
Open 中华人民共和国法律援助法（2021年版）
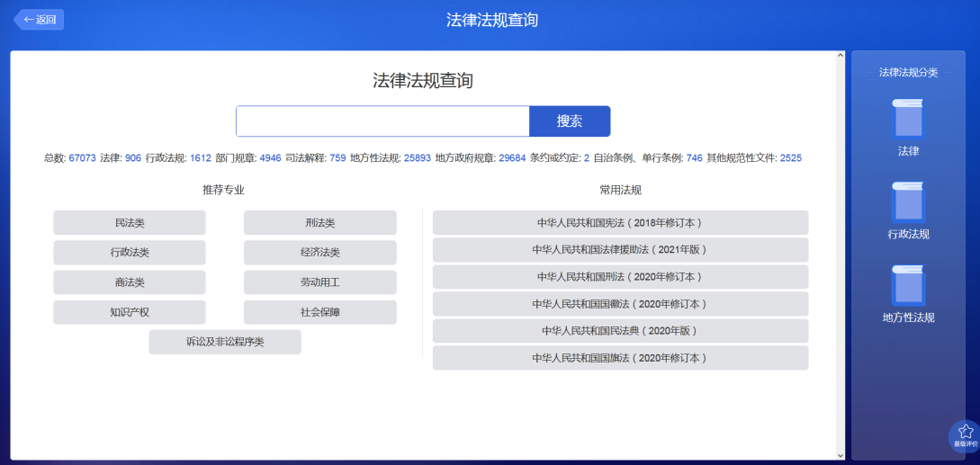point(621,249)
